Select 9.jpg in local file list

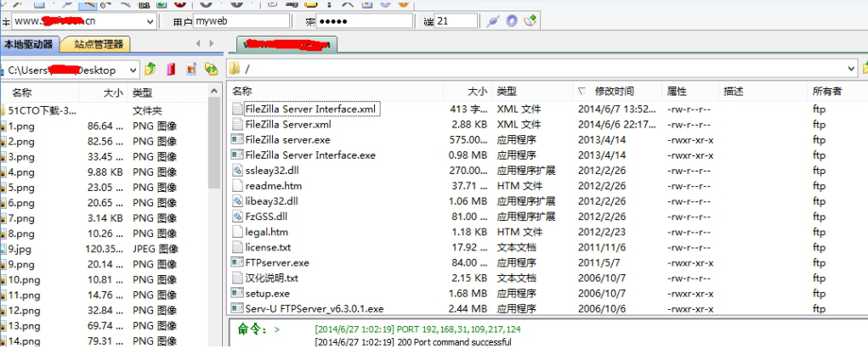click(20, 249)
